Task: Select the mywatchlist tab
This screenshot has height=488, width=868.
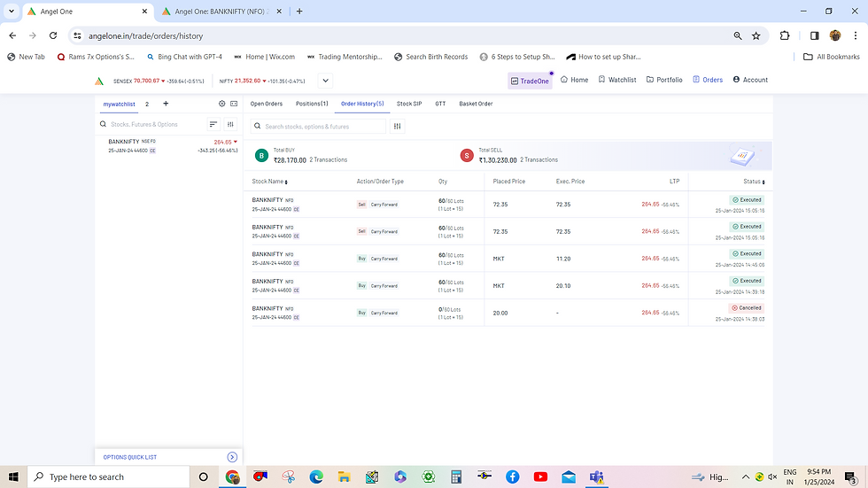Action: click(119, 104)
